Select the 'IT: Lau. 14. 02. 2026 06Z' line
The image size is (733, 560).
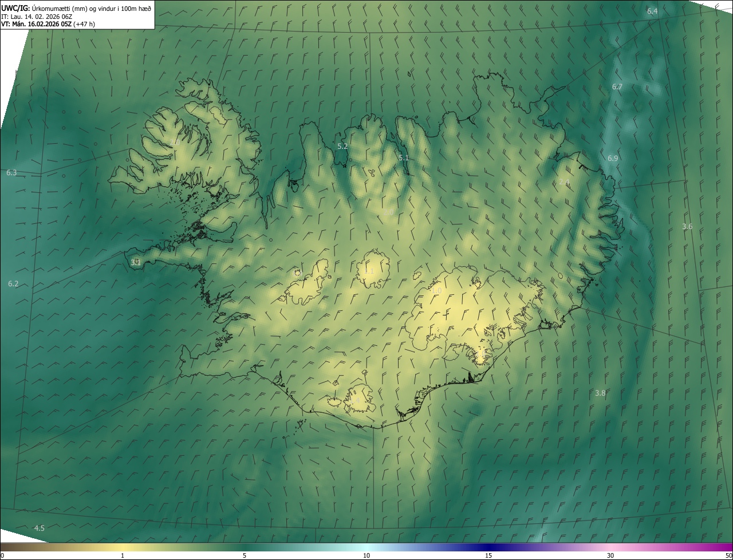click(x=37, y=16)
